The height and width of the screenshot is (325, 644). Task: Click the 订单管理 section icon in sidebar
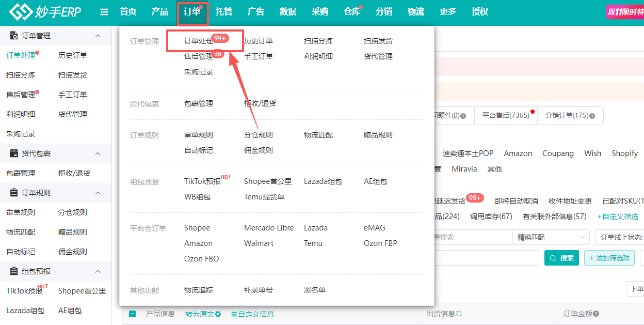pos(12,36)
